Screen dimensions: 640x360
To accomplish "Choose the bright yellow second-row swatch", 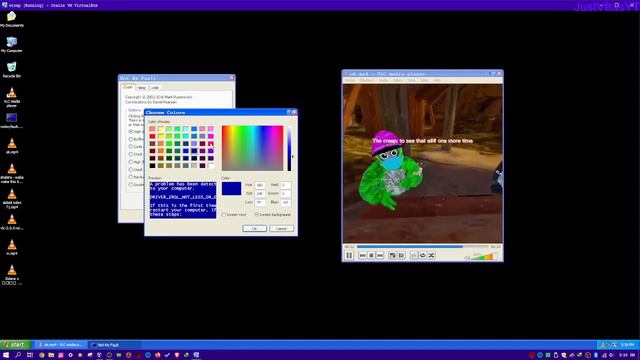I will click(161, 136).
